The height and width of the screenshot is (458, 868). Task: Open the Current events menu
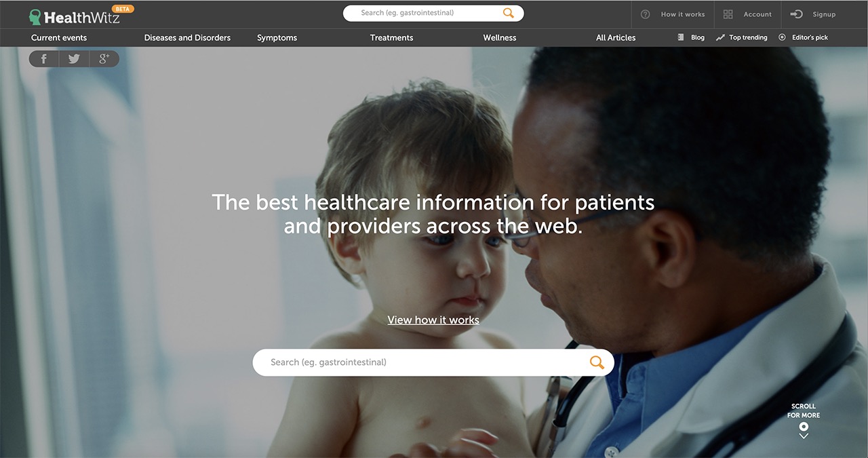click(x=59, y=38)
